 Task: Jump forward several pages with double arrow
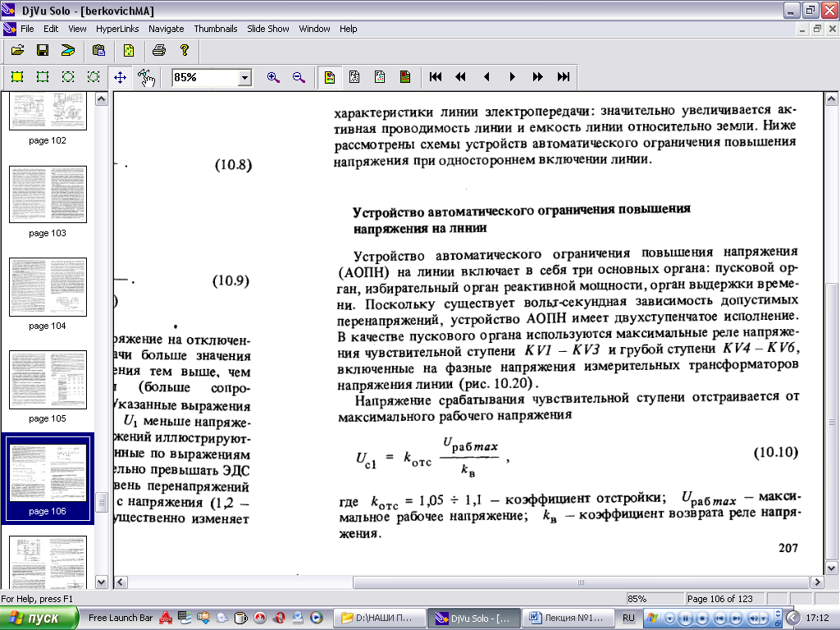pos(538,77)
